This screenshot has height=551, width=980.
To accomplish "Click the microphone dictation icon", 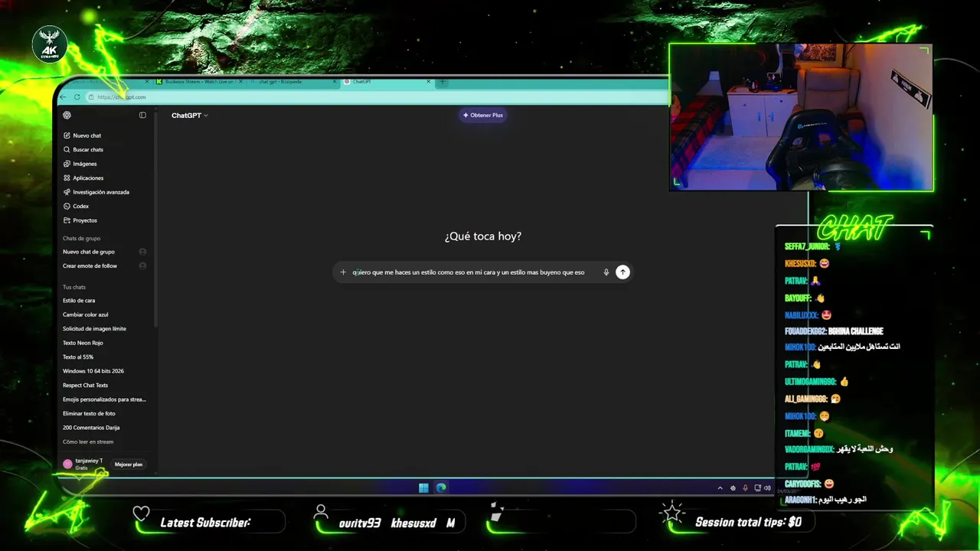I will point(606,272).
